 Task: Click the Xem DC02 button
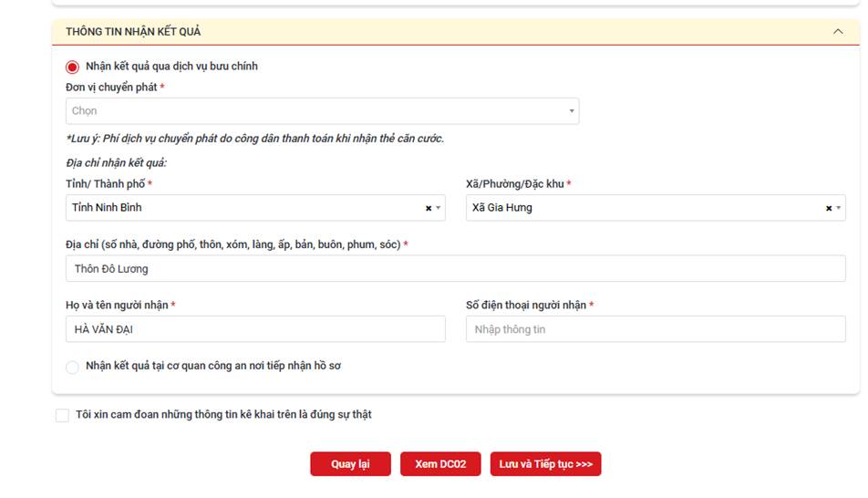(440, 463)
